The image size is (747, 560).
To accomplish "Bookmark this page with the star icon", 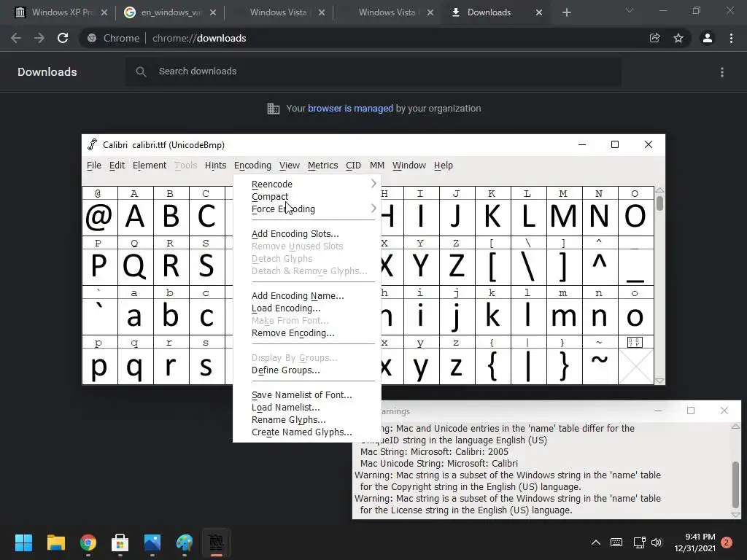I will pos(678,38).
